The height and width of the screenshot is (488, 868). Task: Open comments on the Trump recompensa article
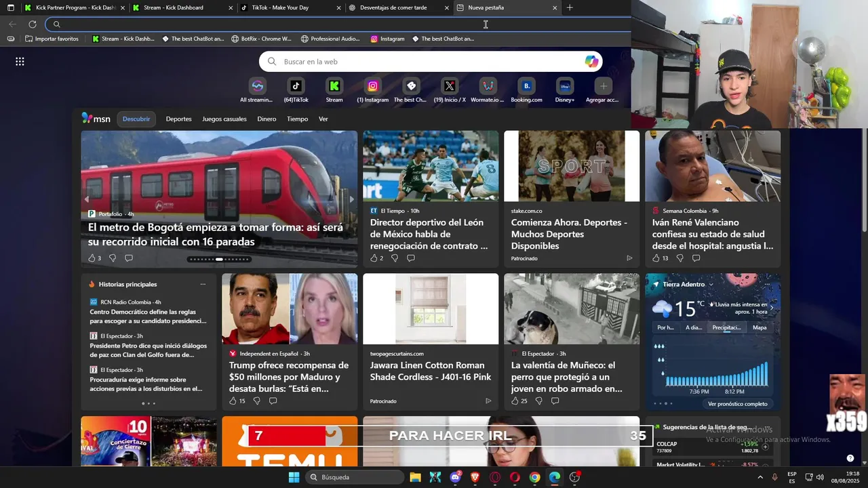pos(273,401)
